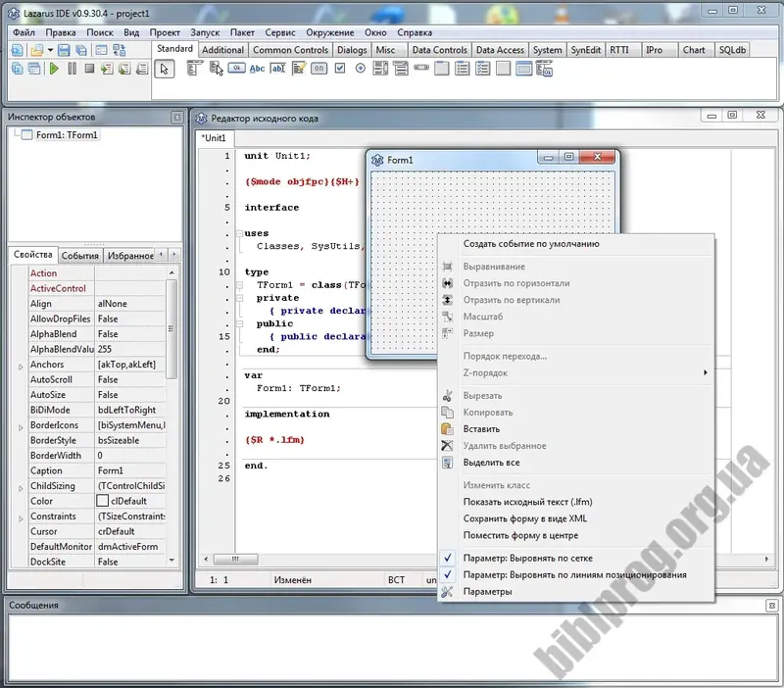Toggle 'Выровнять по линиям позиционирования' option

(574, 575)
